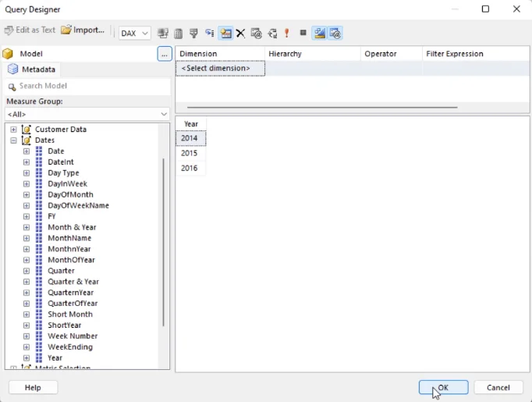Expand the Date field node
This screenshot has width=532, height=402.
[x=27, y=151]
